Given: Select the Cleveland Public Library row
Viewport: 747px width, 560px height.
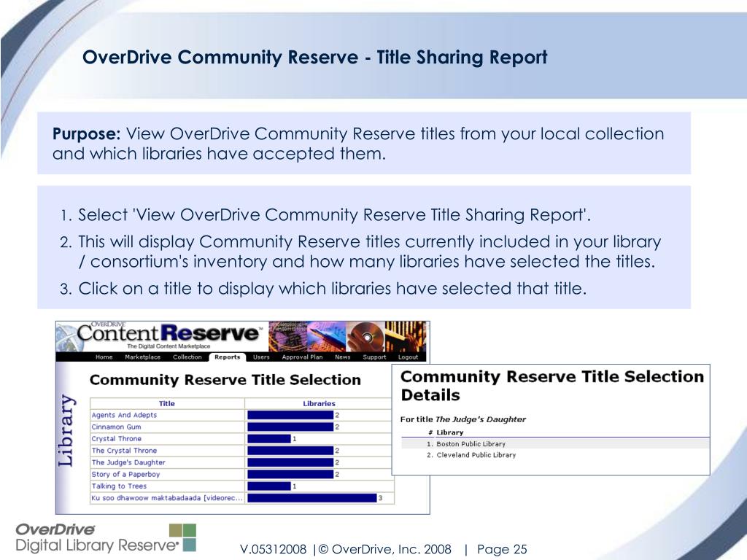Looking at the screenshot, I should tap(555, 455).
